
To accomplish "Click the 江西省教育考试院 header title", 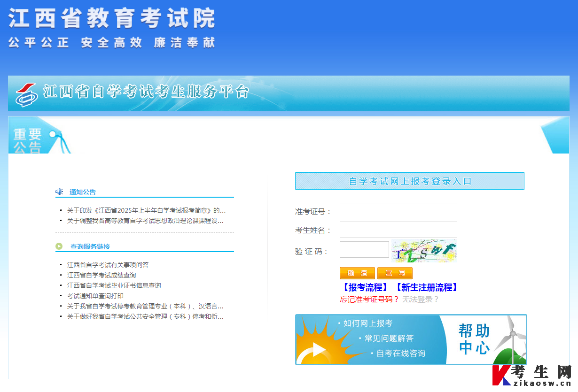I will click(x=112, y=18).
